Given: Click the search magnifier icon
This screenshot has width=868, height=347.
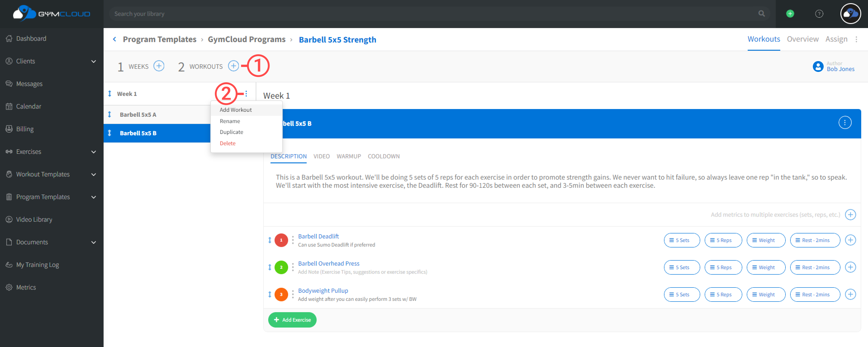Looking at the screenshot, I should (x=761, y=14).
